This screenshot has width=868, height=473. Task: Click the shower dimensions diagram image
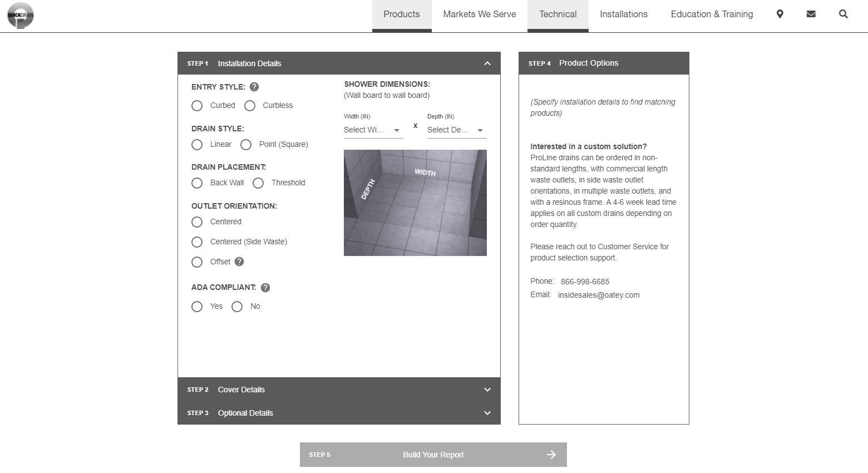[415, 203]
